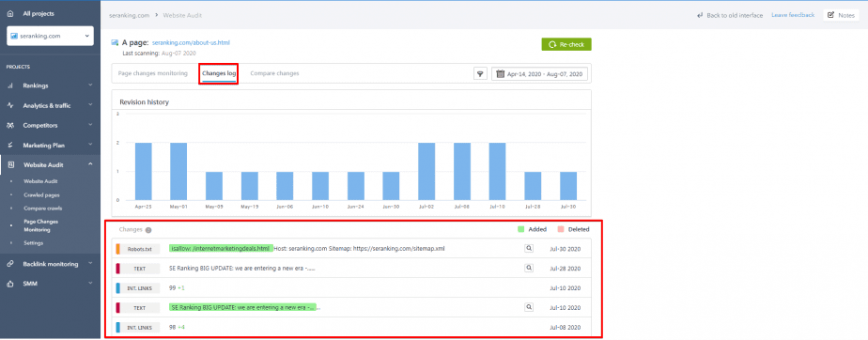Click the Changes help question icon

148,230
